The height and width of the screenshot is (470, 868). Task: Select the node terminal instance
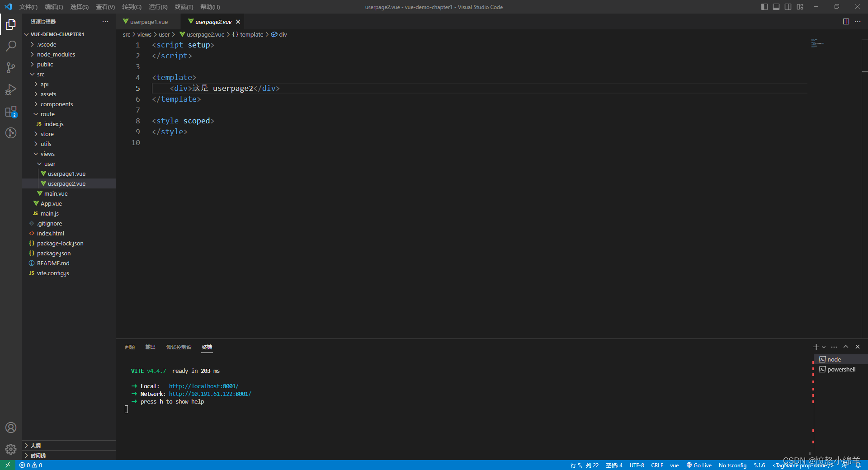tap(841, 359)
